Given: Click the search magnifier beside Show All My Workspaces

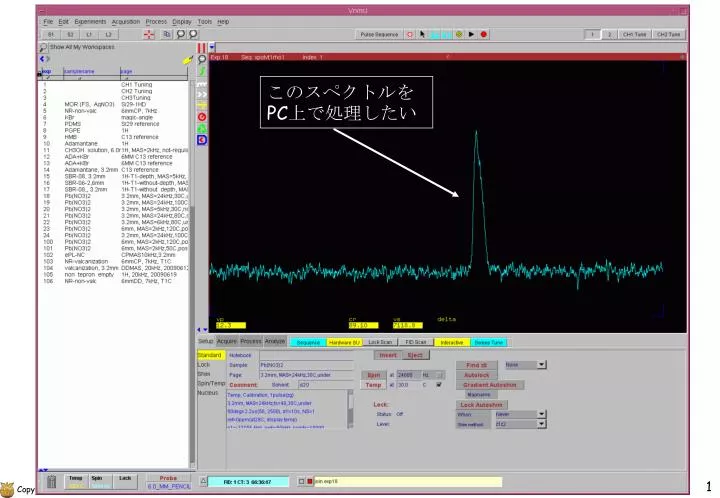Looking at the screenshot, I should click(43, 47).
